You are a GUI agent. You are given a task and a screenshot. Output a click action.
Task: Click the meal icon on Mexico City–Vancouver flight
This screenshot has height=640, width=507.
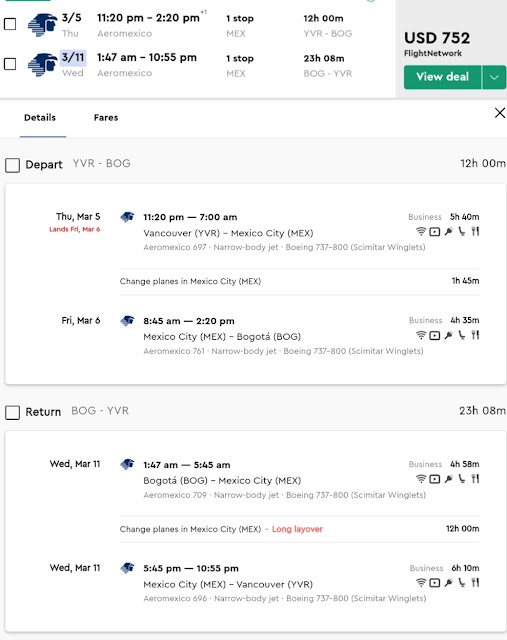tap(475, 583)
